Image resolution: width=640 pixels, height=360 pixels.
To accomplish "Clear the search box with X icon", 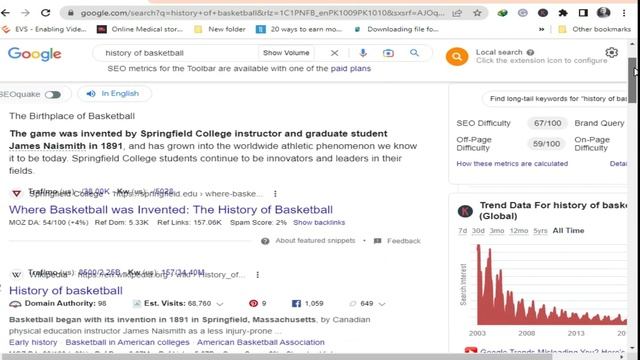I will [334, 53].
